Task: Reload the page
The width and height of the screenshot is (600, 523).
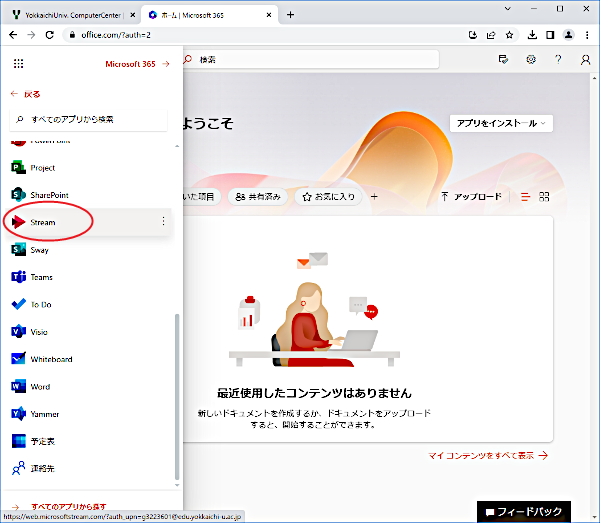Action: [x=50, y=35]
